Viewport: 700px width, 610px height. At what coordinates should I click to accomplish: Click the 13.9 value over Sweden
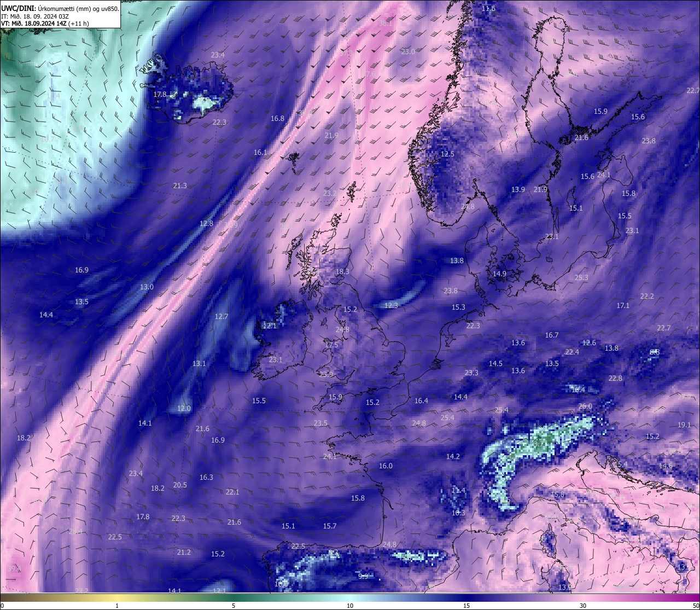(518, 189)
